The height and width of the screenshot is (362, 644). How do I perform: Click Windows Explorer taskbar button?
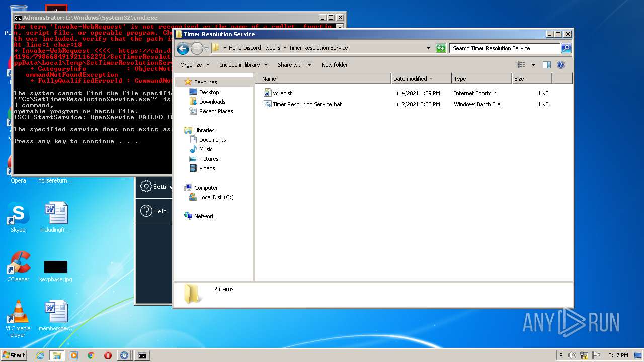[57, 355]
